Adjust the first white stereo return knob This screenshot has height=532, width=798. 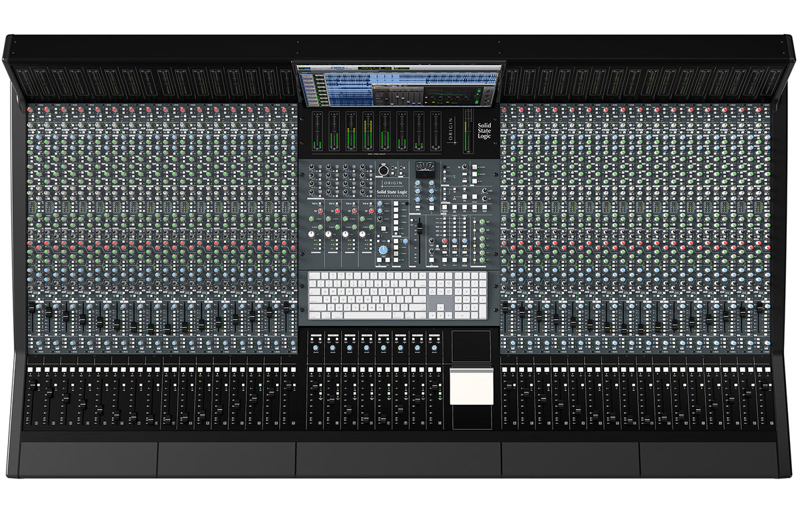[x=311, y=234]
